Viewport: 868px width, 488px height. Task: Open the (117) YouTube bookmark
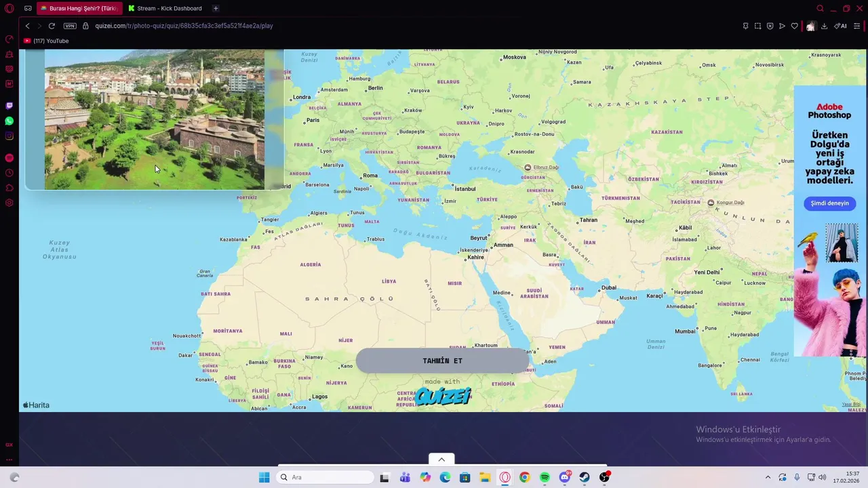pyautogui.click(x=46, y=41)
